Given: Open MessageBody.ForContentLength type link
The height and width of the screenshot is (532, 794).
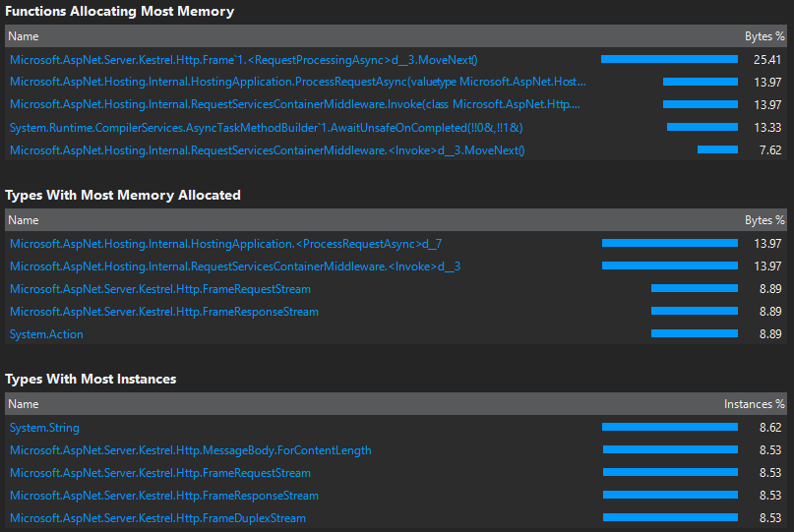Looking at the screenshot, I should coord(191,450).
